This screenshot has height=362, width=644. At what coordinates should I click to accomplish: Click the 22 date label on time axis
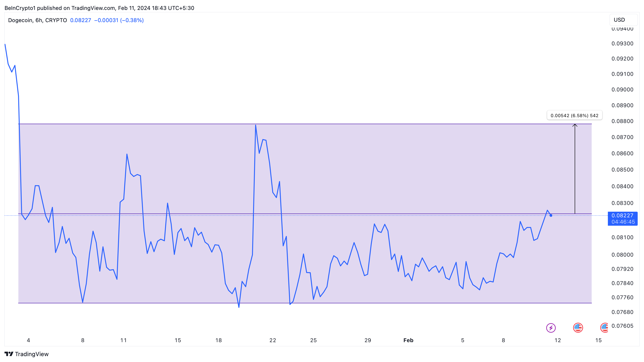click(273, 340)
